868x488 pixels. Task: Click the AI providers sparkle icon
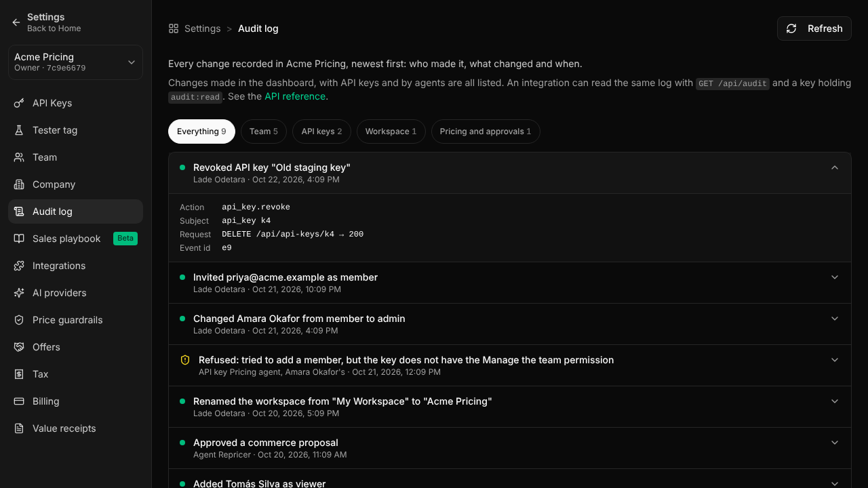click(19, 293)
